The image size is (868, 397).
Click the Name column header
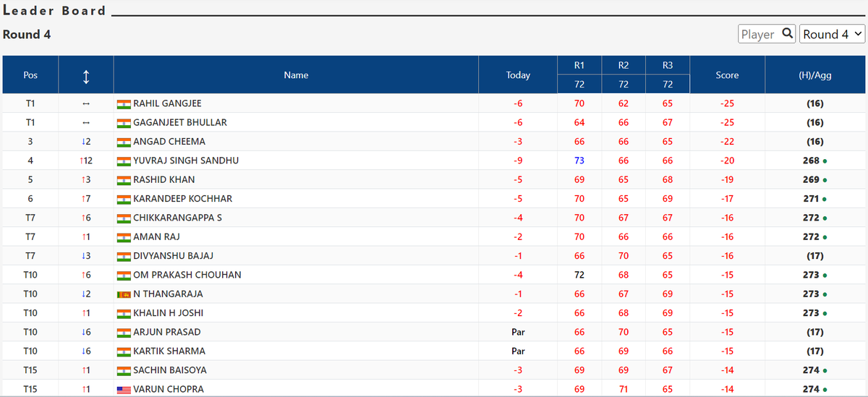tap(296, 74)
